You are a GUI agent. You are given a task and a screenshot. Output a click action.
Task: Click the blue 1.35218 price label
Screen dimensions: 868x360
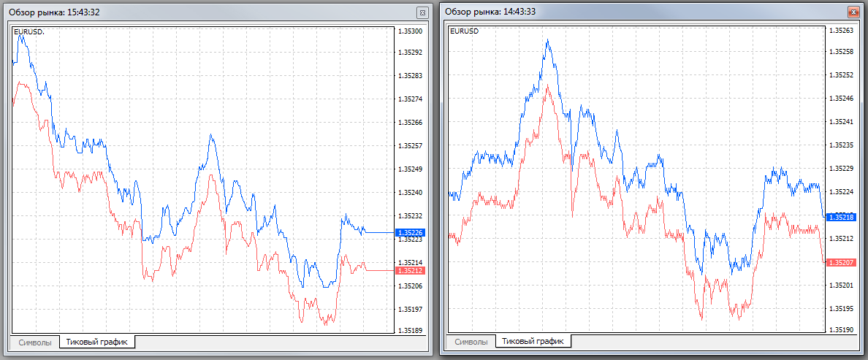click(840, 218)
